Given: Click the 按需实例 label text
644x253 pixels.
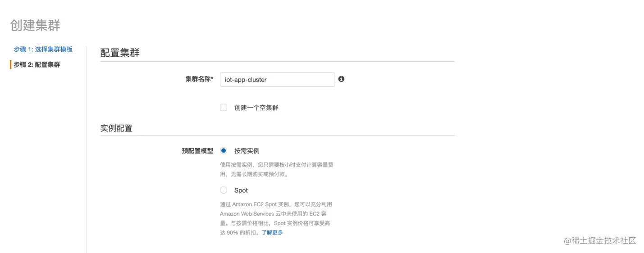Looking at the screenshot, I should click(247, 151).
